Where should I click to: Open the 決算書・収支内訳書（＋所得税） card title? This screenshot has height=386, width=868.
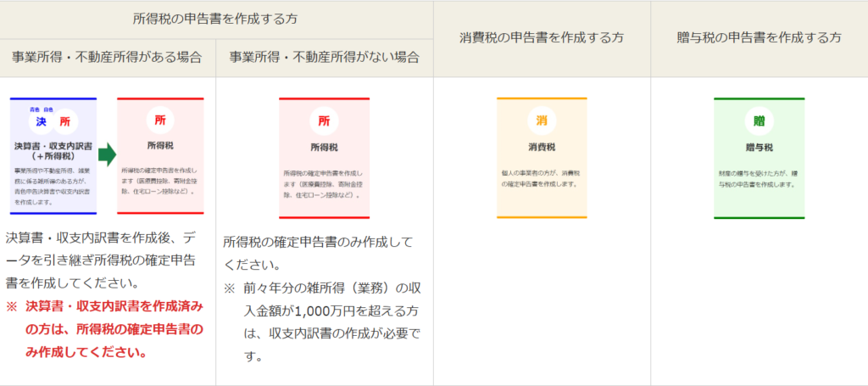pos(53,151)
